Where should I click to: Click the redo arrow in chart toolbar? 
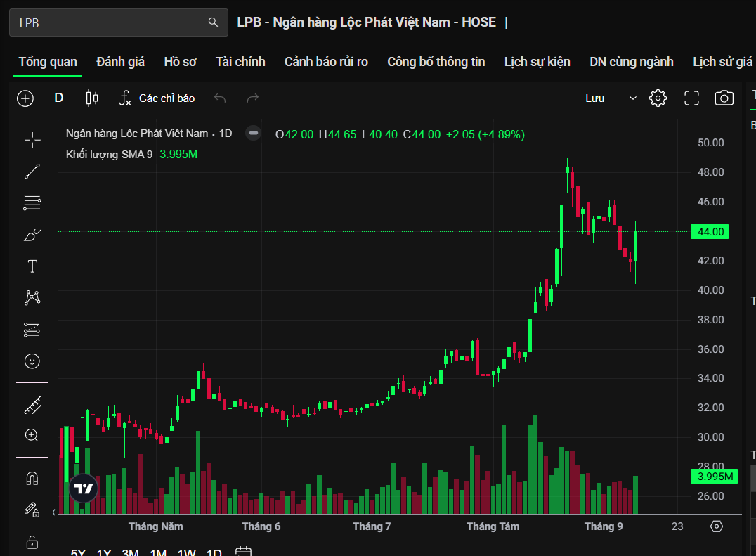pyautogui.click(x=253, y=98)
